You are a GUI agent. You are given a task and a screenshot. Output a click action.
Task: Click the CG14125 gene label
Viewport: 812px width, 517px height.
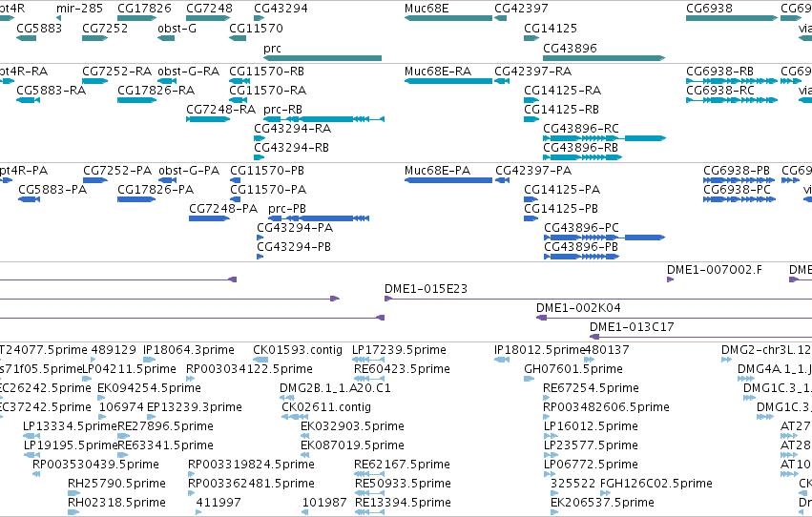[x=551, y=28]
